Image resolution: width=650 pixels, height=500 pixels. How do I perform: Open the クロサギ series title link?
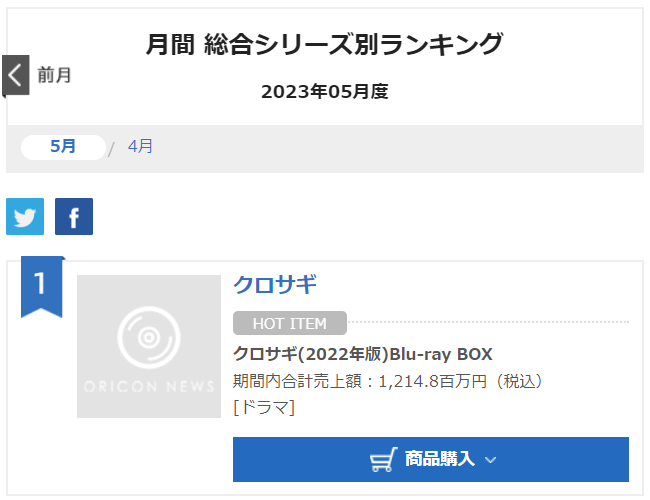click(x=275, y=284)
